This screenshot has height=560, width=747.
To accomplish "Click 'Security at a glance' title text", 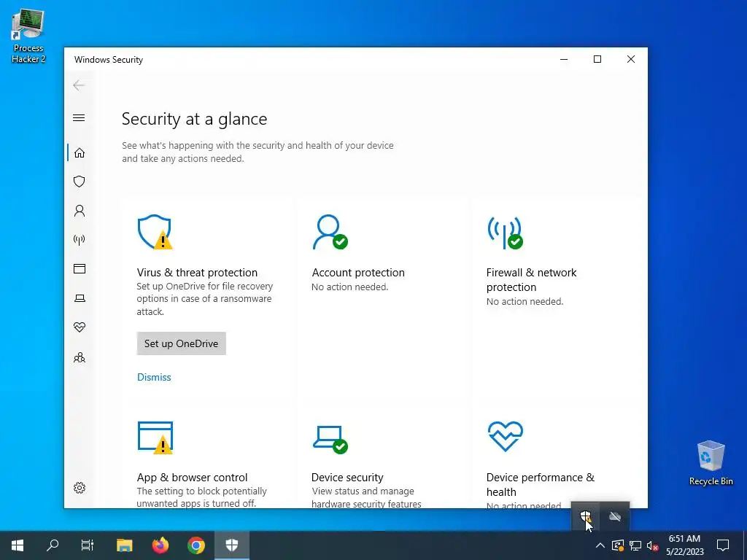I will pyautogui.click(x=194, y=119).
